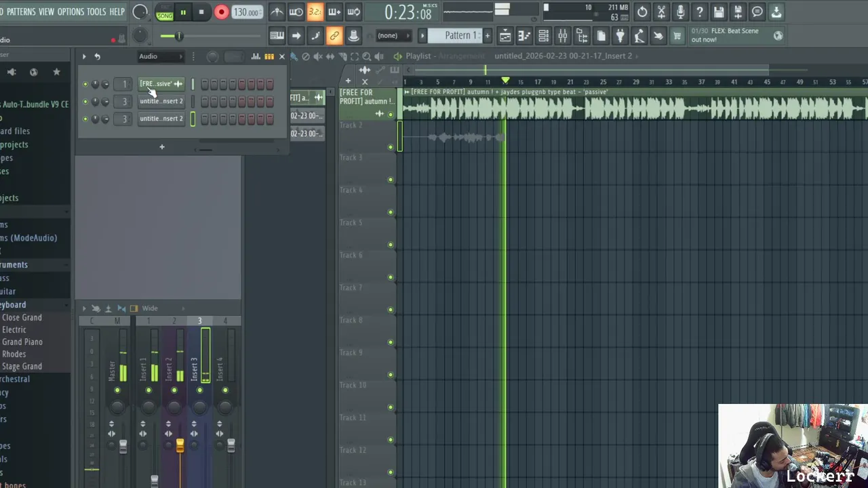Close the channel rack with X

pyautogui.click(x=282, y=56)
